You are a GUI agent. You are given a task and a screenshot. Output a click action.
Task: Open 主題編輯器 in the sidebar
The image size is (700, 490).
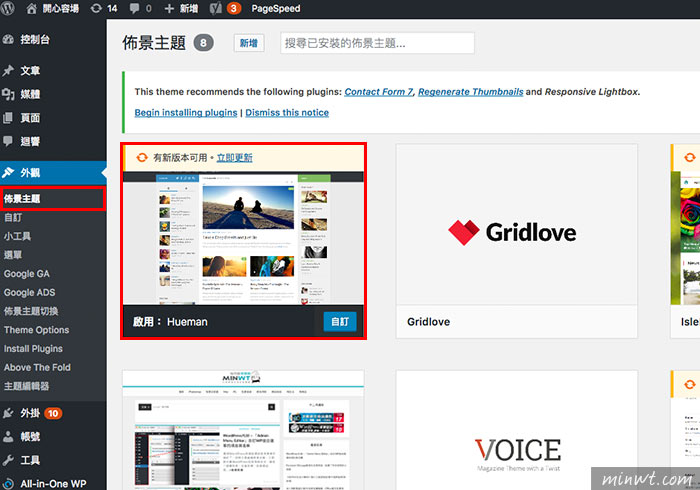point(26,386)
